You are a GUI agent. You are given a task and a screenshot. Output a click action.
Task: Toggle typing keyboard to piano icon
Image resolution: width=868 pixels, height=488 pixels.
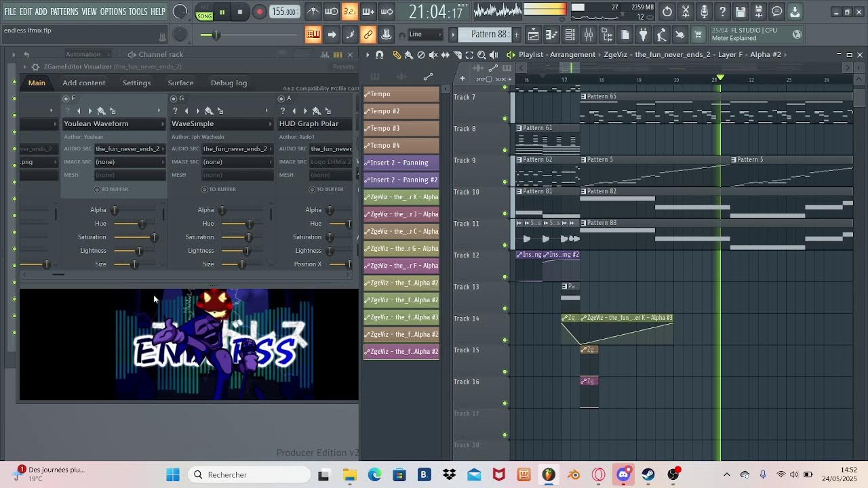[x=313, y=35]
